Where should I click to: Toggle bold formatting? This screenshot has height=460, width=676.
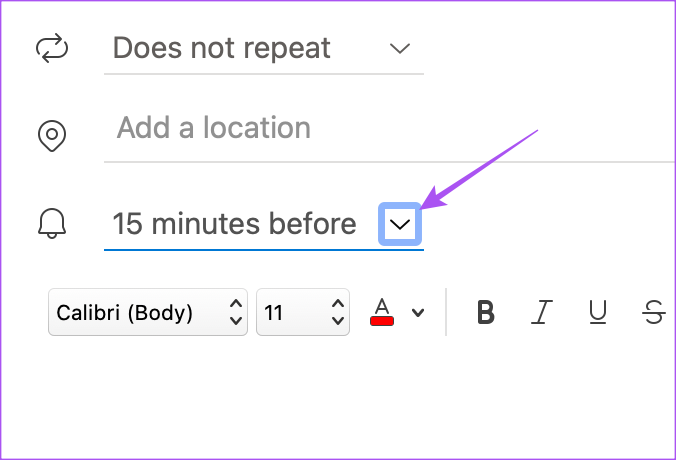pyautogui.click(x=486, y=313)
